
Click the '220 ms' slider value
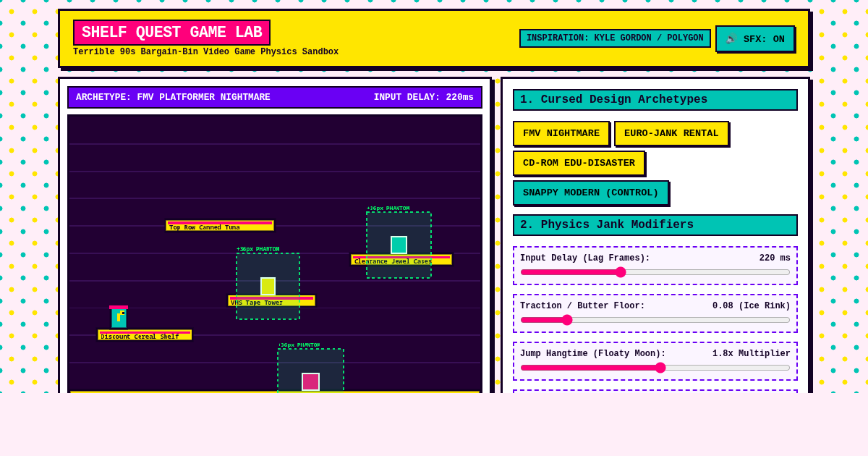[775, 258]
